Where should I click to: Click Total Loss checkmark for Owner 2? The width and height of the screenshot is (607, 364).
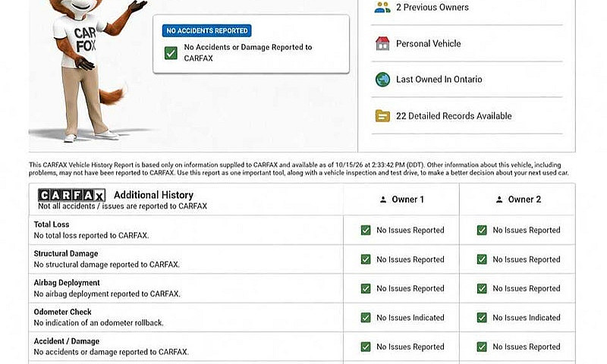(482, 231)
